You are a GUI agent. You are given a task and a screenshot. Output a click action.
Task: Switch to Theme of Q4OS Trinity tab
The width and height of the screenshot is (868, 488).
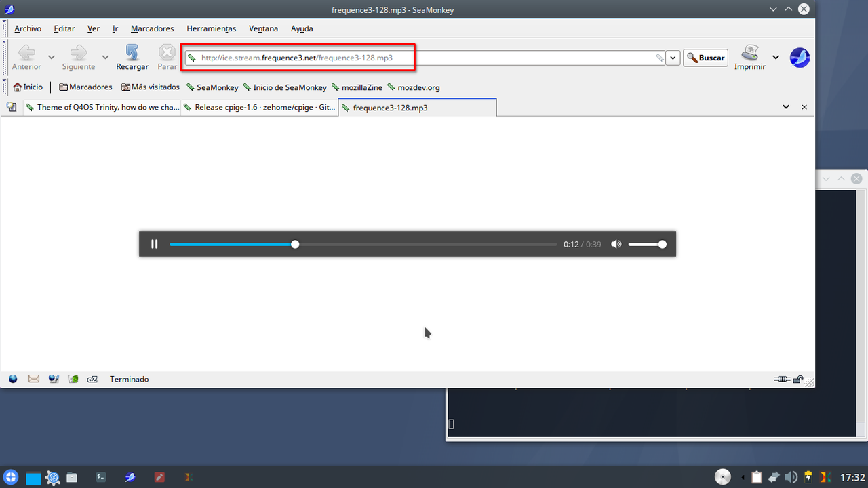(102, 107)
